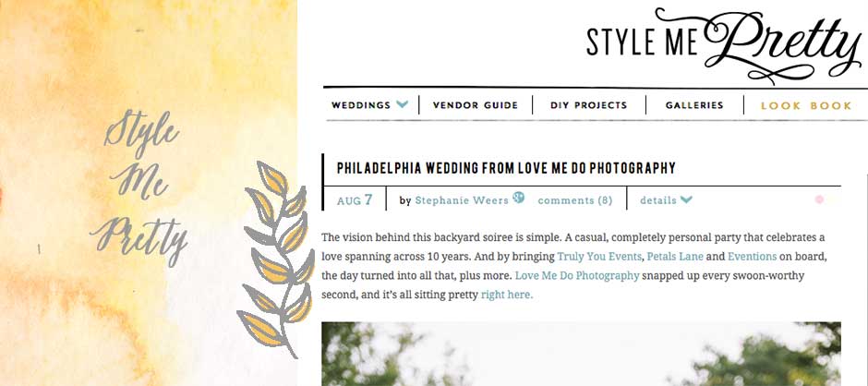
Task: View the comments (8) link
Action: pos(574,200)
